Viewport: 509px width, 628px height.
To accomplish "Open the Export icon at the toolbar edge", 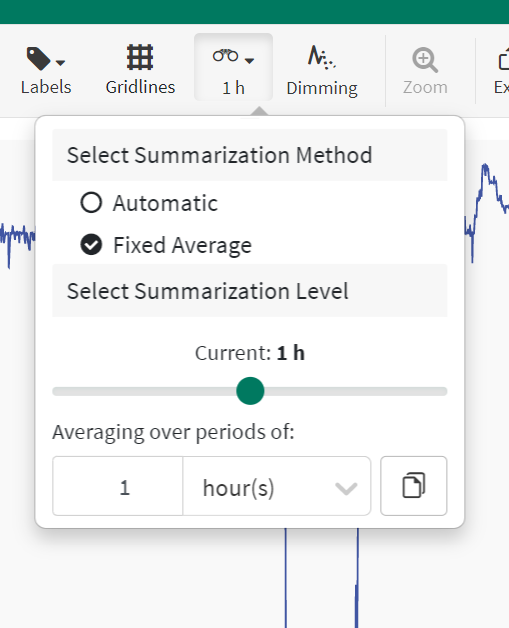I will pos(503,59).
